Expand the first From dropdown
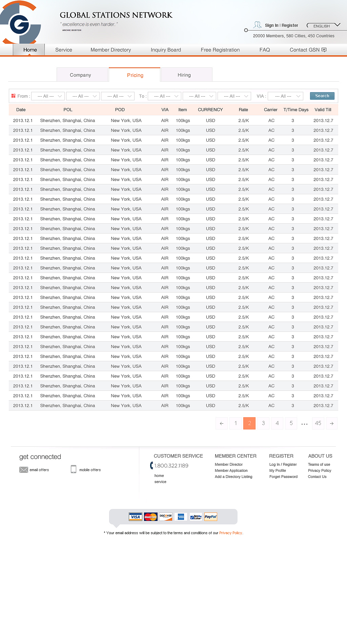The height and width of the screenshot is (644, 347). coord(48,96)
